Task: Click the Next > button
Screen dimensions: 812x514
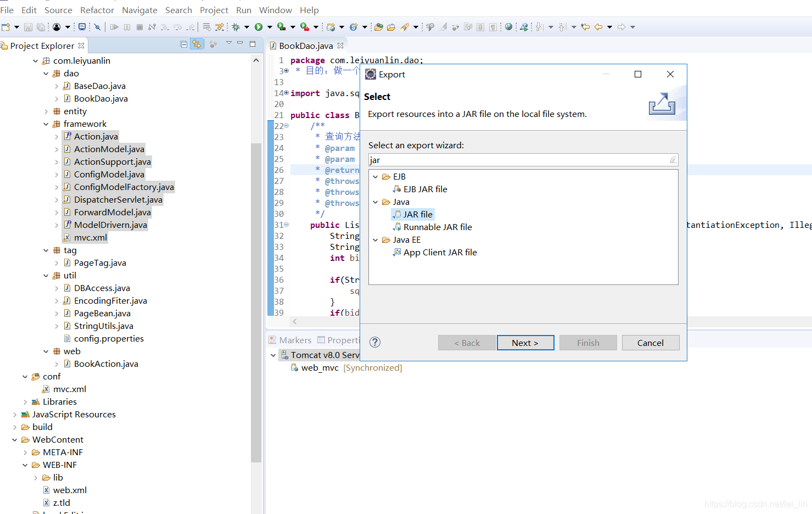Action: pos(525,343)
